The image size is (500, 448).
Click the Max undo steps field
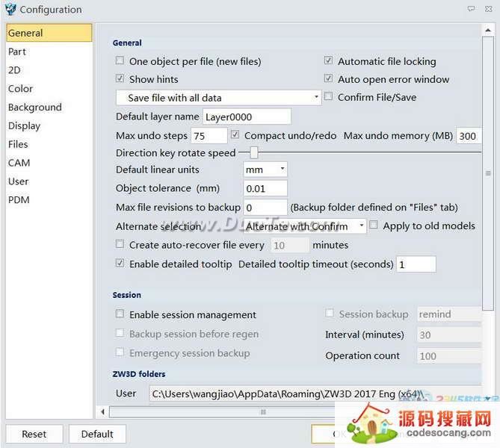pos(209,136)
